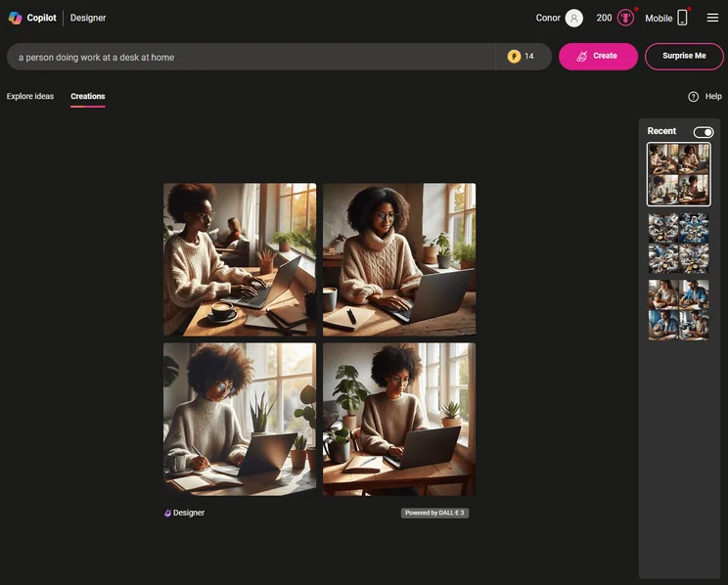Select the Recent thumbnail of women at desks
The height and width of the screenshot is (585, 728).
[678, 174]
